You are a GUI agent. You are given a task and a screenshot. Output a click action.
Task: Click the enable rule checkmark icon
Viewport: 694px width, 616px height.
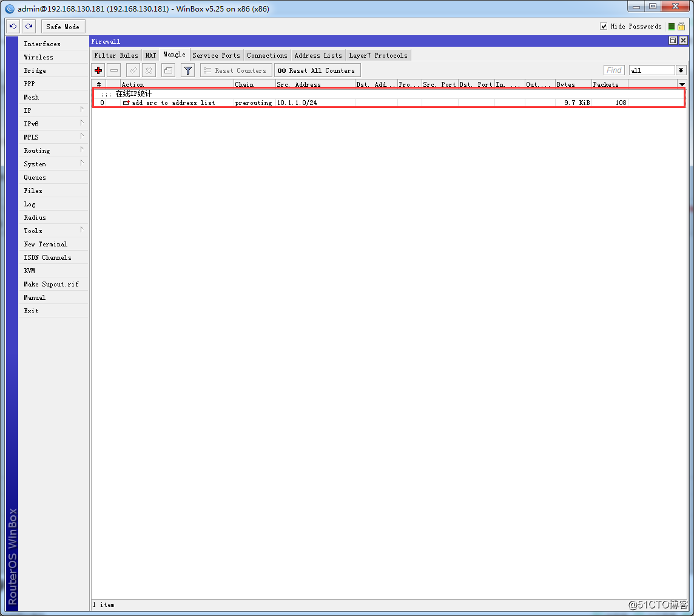[x=133, y=70]
